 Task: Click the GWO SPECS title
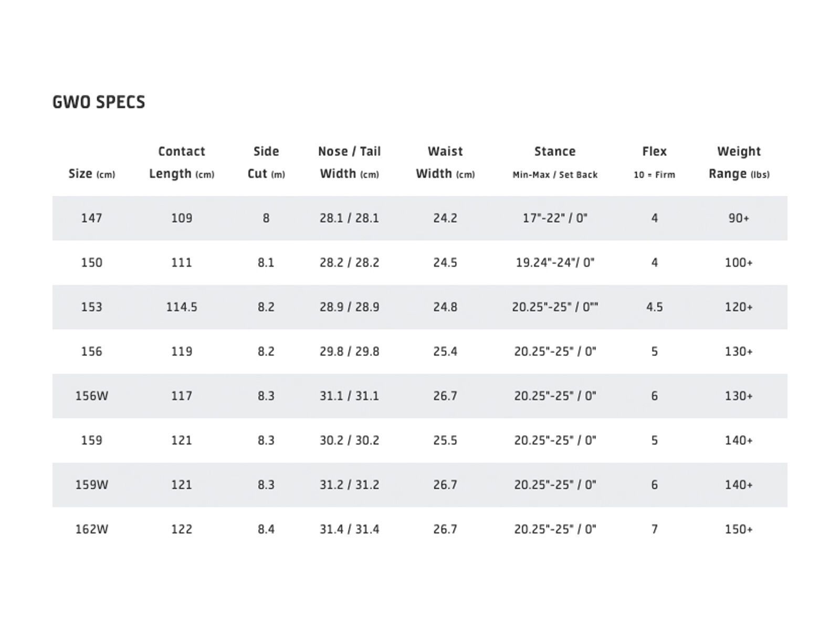pyautogui.click(x=99, y=102)
